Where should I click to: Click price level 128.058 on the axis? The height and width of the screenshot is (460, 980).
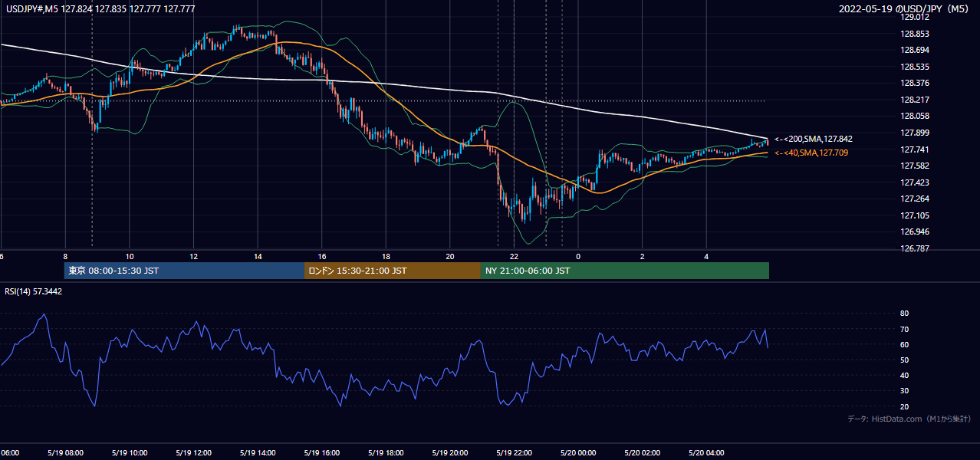(916, 116)
